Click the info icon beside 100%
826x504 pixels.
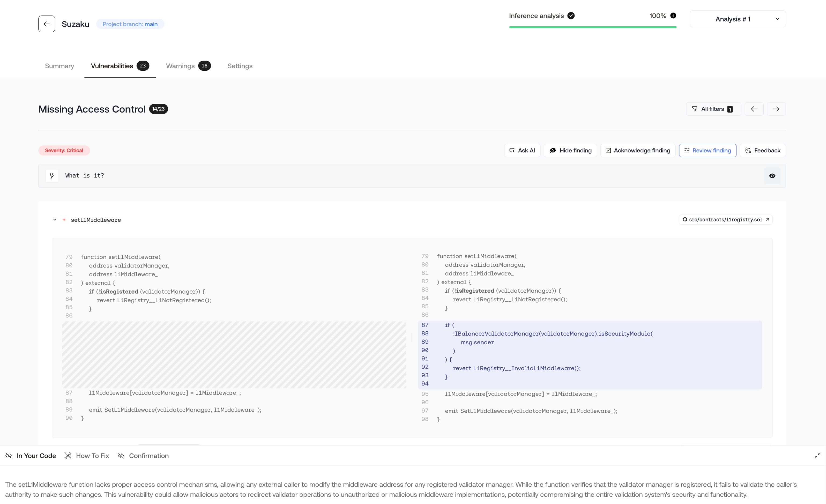673,15
